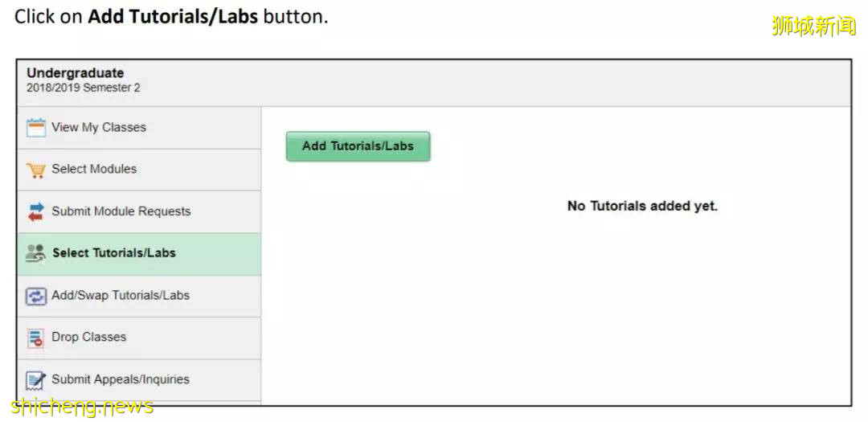Click the Undergraduate heading
The width and height of the screenshot is (868, 422).
coord(76,73)
